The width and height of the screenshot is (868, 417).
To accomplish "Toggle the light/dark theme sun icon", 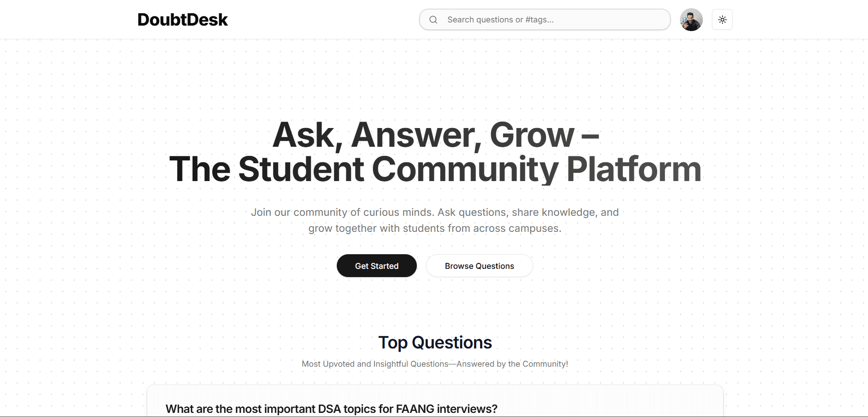I will pyautogui.click(x=722, y=20).
